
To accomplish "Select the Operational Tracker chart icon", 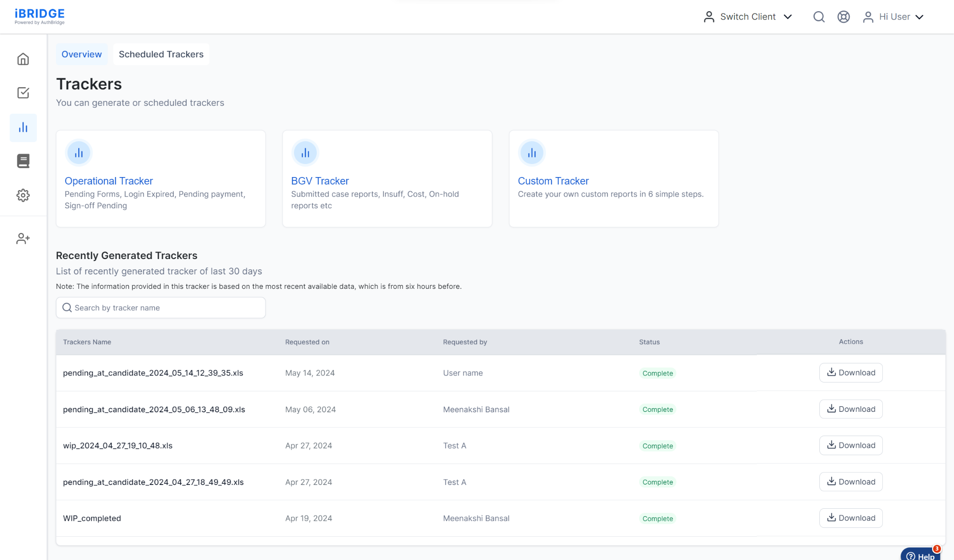I will 79,152.
